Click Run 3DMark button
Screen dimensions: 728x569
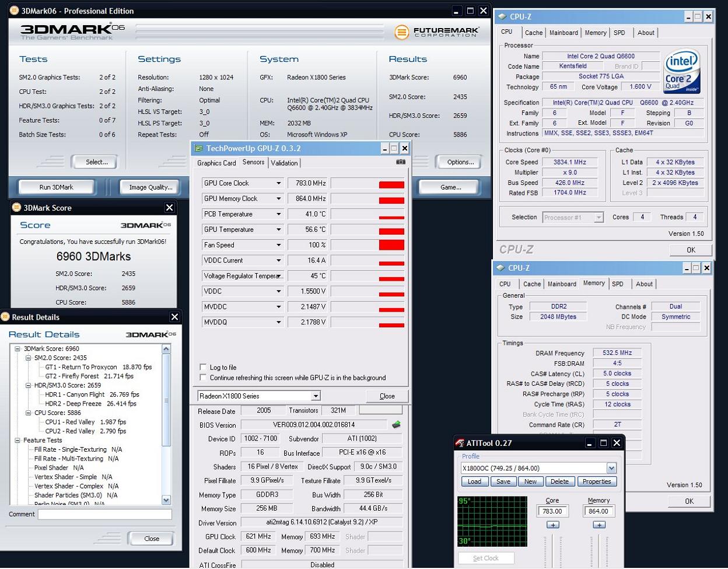57,187
